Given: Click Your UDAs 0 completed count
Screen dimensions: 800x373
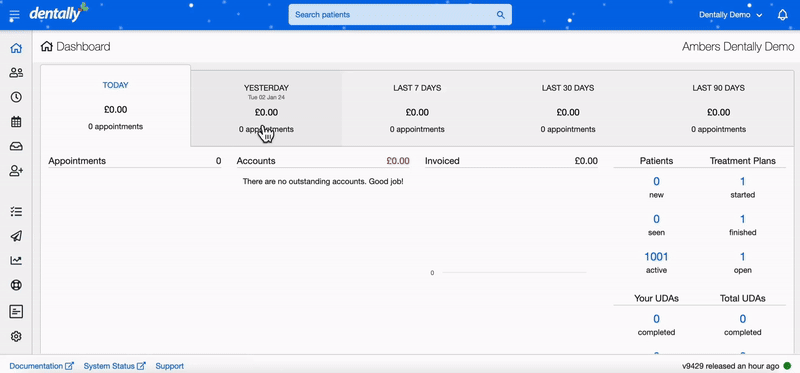Looking at the screenshot, I should pos(656,319).
